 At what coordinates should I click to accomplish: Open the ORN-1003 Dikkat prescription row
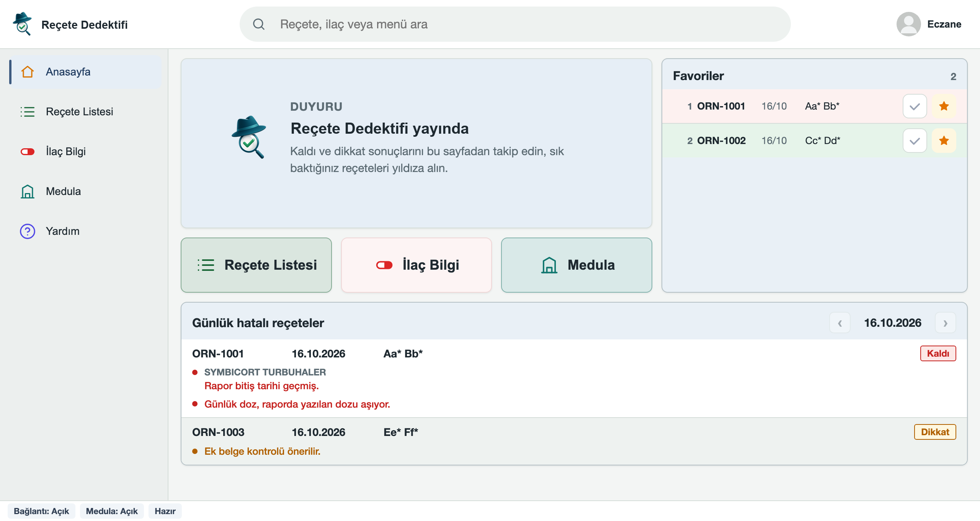(x=574, y=441)
